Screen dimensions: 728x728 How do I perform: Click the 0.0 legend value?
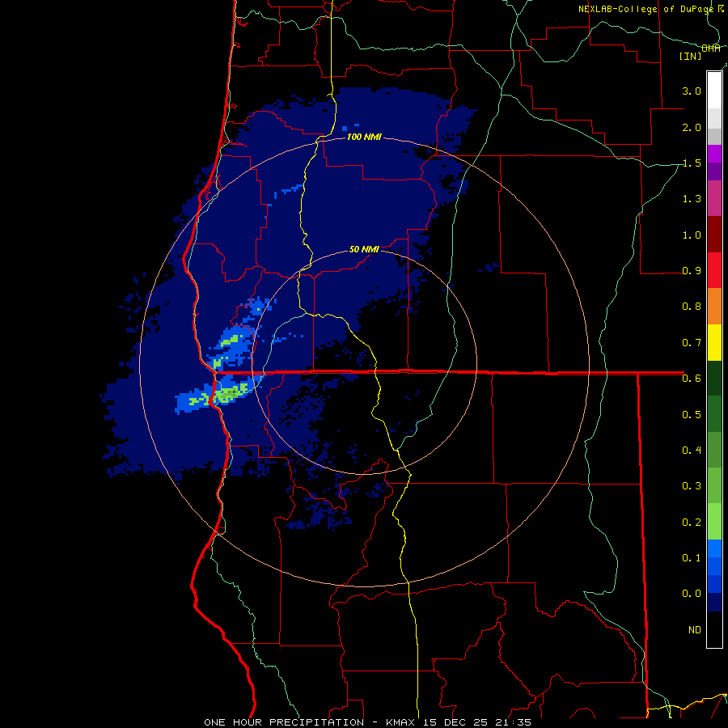coord(692,594)
